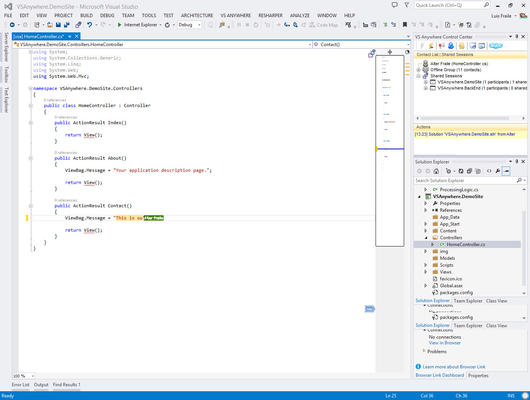Collapse the namespace outlining region in editor
The width and height of the screenshot is (530, 400).
pyautogui.click(x=30, y=88)
